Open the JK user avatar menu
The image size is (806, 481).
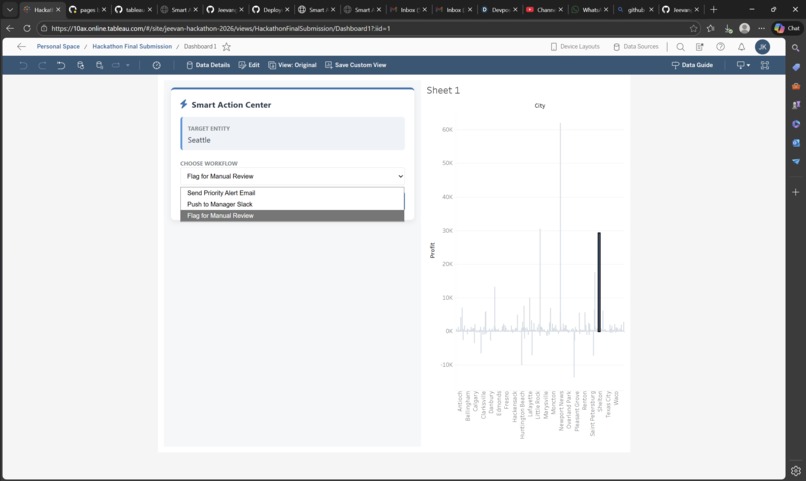pyautogui.click(x=762, y=47)
